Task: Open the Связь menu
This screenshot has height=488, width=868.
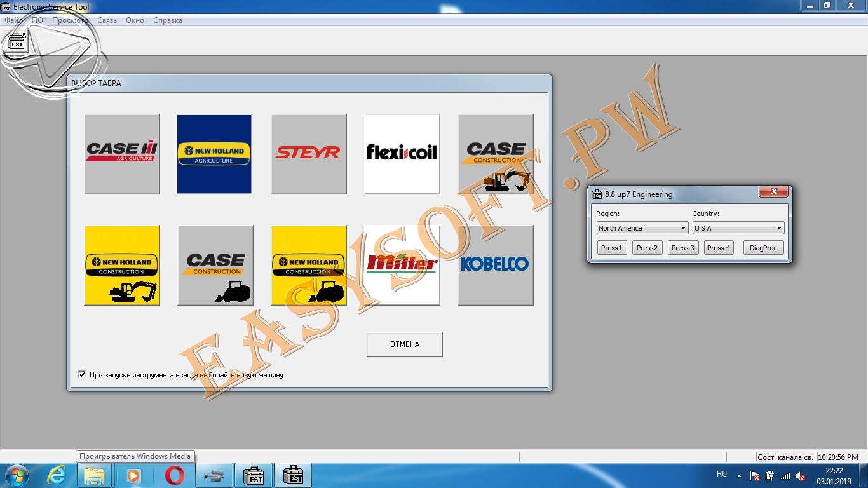Action: click(107, 20)
